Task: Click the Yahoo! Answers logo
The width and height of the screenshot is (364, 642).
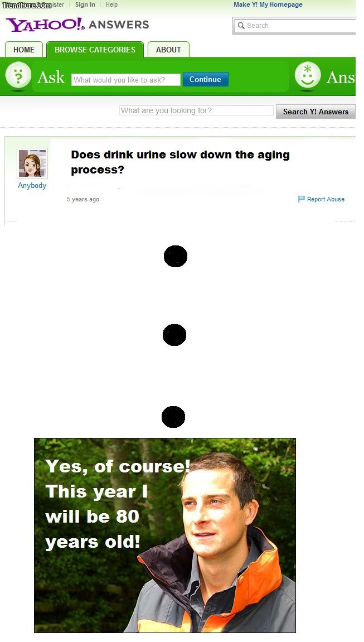Action: pos(77,25)
